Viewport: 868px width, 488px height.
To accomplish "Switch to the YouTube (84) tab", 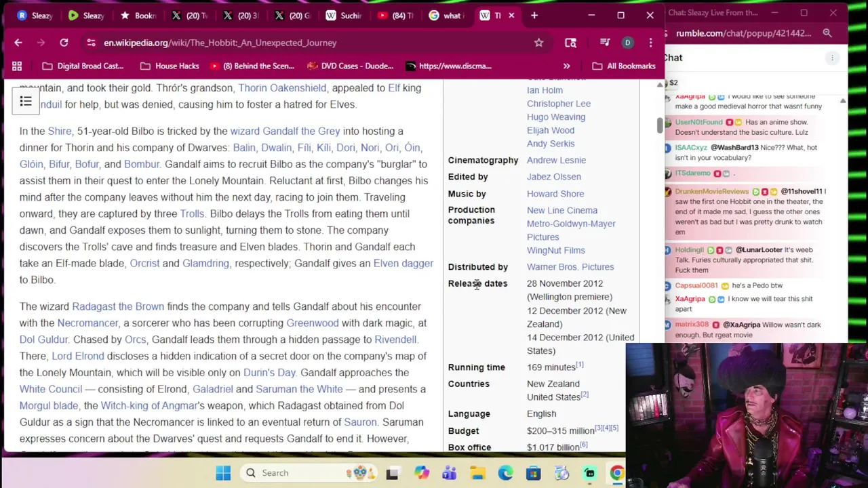I will click(x=395, y=15).
